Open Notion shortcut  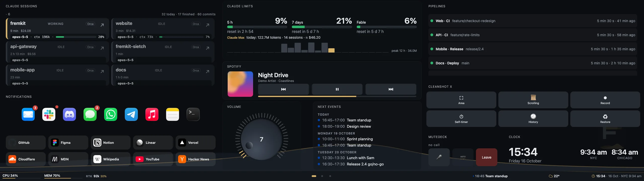(x=111, y=143)
